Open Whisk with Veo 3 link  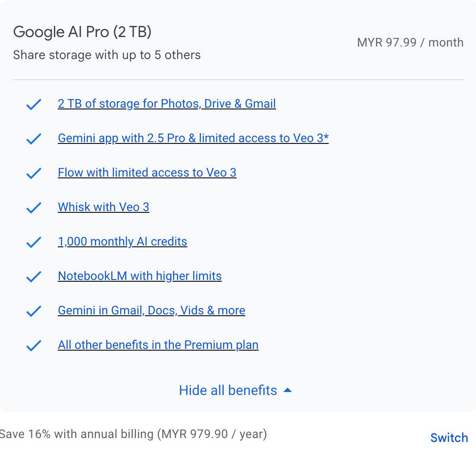(103, 207)
